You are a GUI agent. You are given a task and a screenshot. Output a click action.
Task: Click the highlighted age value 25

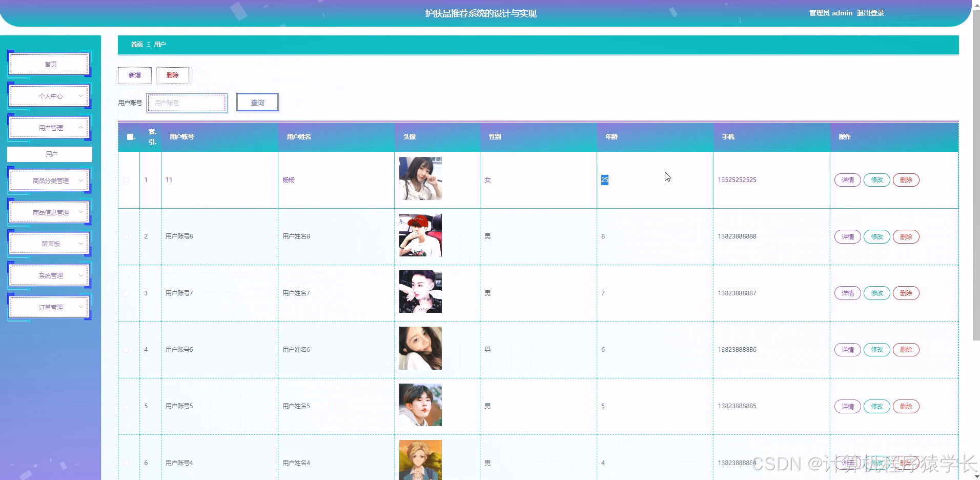(605, 180)
